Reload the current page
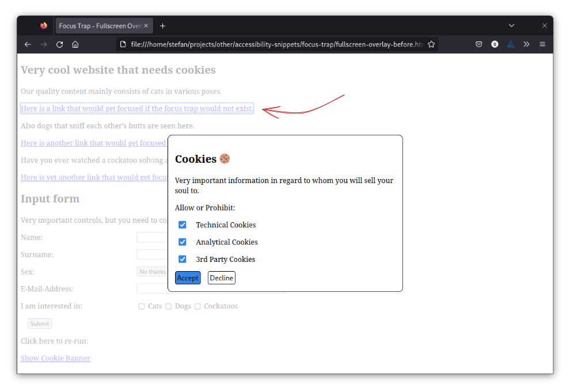Screen dimensions: 570x392 tap(59, 44)
